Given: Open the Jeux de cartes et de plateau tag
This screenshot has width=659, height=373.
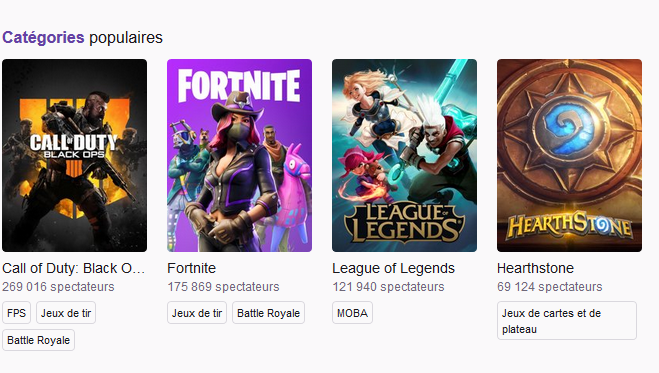Looking at the screenshot, I should [567, 320].
